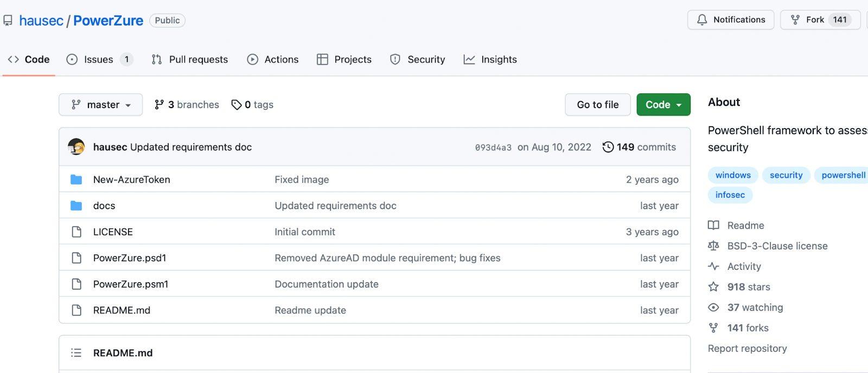Click the commit history clock icon

[608, 147]
